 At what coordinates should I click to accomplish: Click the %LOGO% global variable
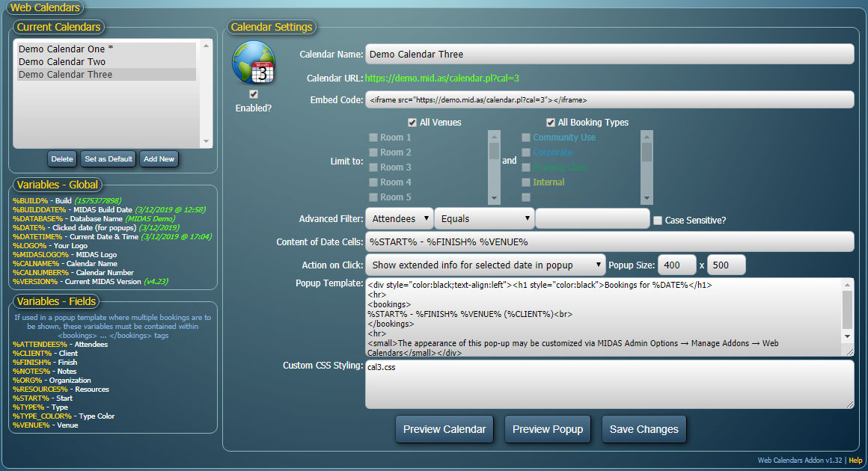[29, 245]
